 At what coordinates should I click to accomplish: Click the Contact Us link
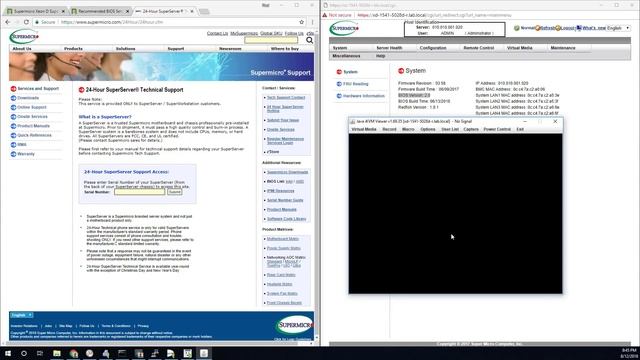(x=217, y=33)
